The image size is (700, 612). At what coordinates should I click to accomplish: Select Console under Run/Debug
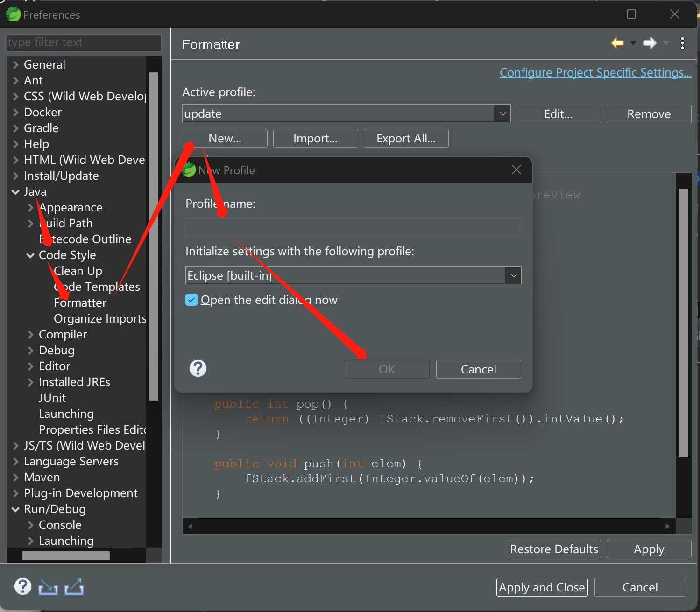pyautogui.click(x=60, y=525)
